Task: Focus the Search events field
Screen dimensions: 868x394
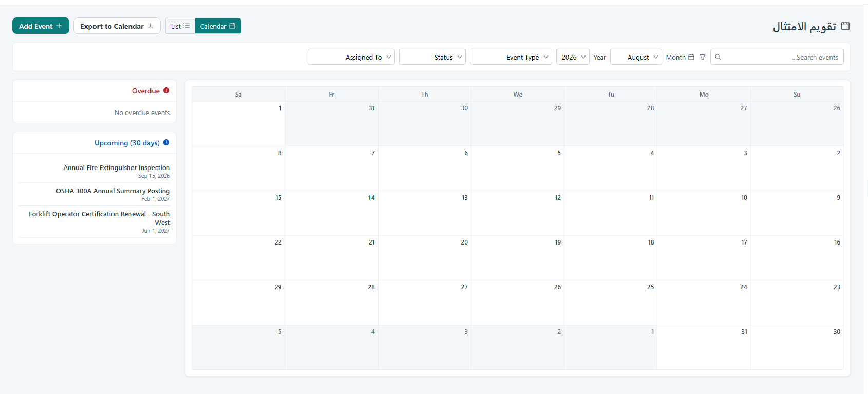Action: (x=777, y=57)
